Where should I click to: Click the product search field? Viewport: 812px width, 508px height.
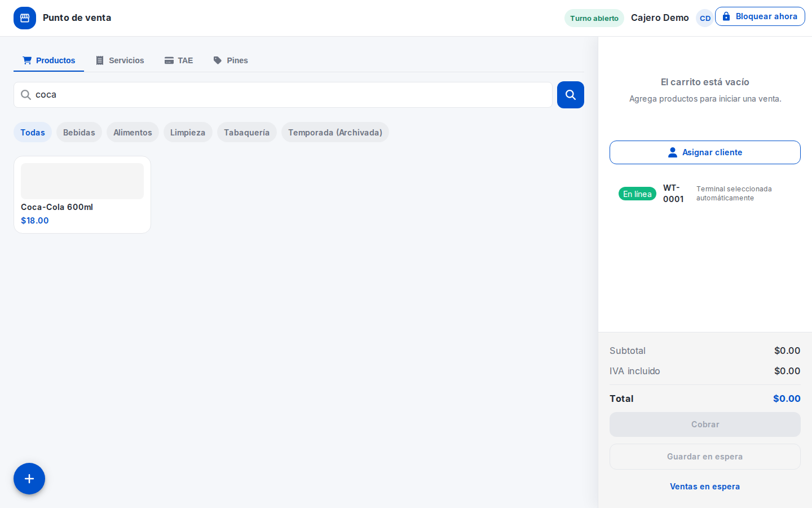pyautogui.click(x=283, y=95)
